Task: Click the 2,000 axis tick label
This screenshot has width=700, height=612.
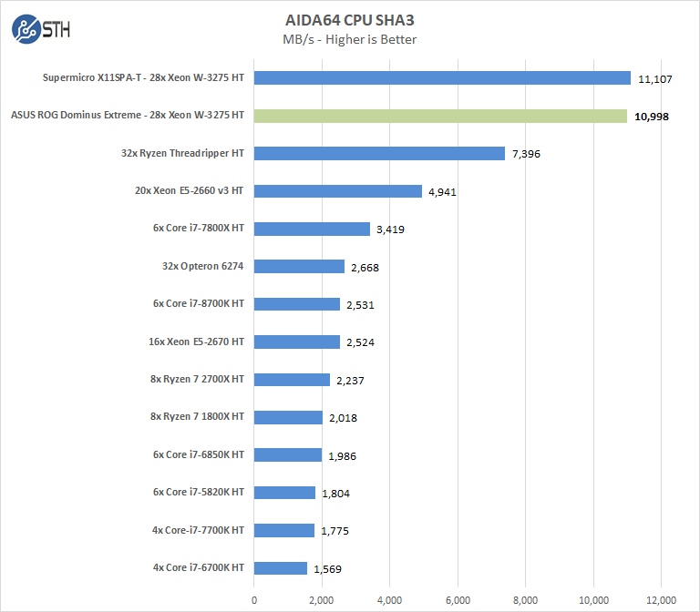Action: pyautogui.click(x=322, y=600)
